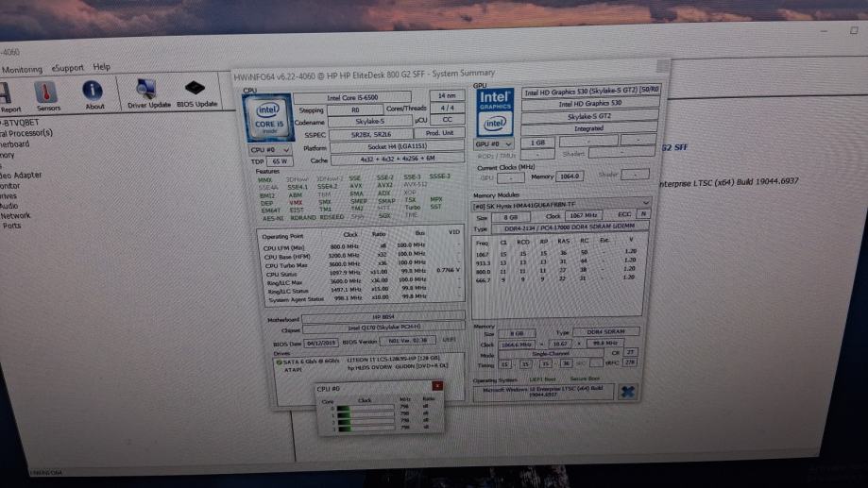Click the CPU Status operating point row
Screen dimensions: 868x488
tap(361, 273)
